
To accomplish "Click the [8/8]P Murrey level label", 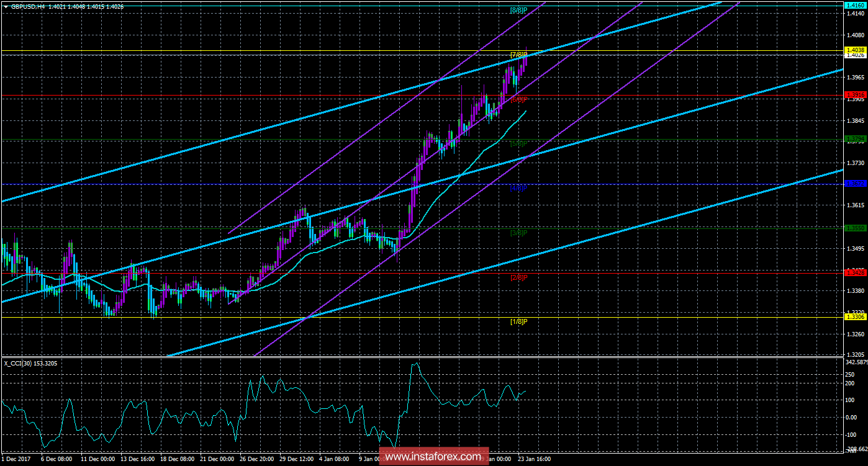I will tap(518, 10).
